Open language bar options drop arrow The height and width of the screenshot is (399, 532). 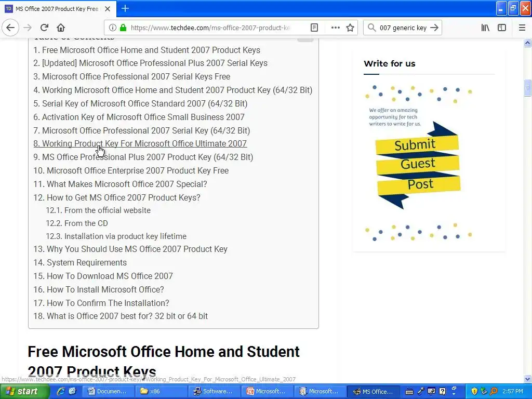click(454, 394)
